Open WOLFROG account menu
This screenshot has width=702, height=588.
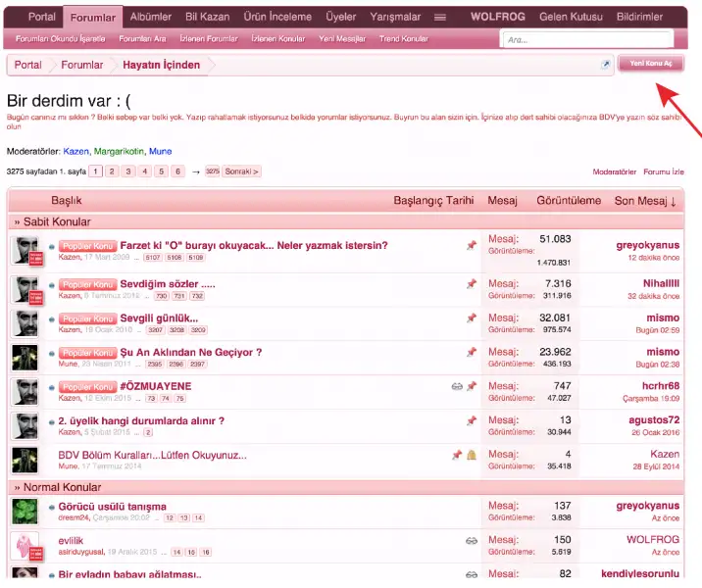[x=497, y=17]
